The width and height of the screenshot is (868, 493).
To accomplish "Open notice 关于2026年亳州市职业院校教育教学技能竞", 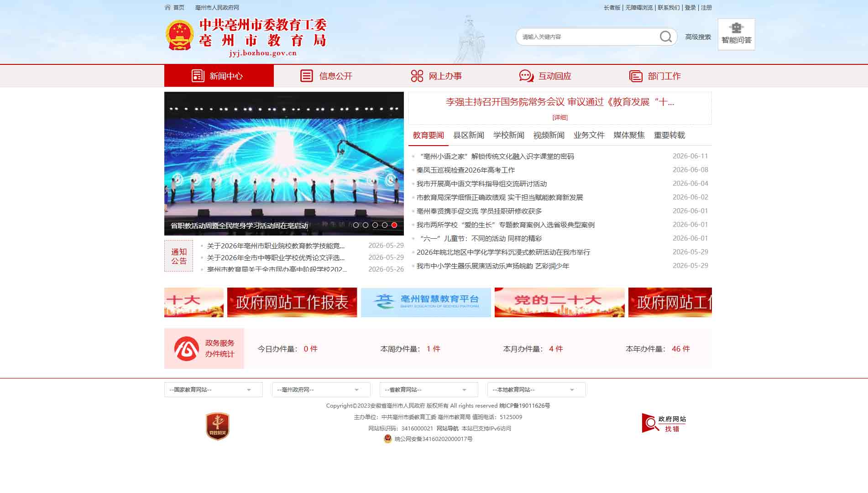I will point(276,246).
